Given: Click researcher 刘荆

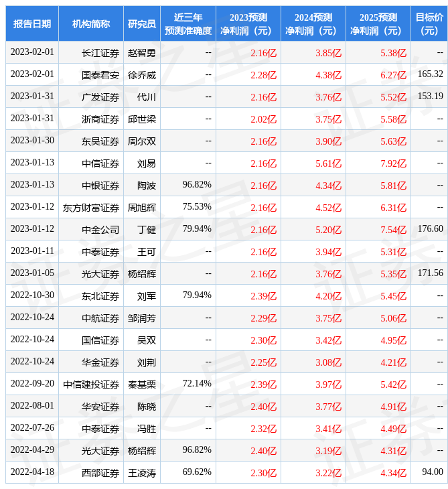Looking at the screenshot, I should coord(147,363).
